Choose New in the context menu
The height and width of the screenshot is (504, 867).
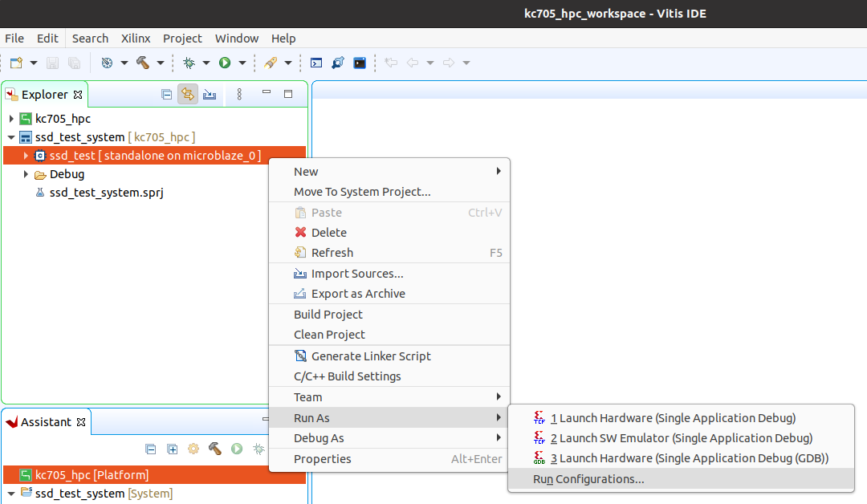pyautogui.click(x=389, y=172)
